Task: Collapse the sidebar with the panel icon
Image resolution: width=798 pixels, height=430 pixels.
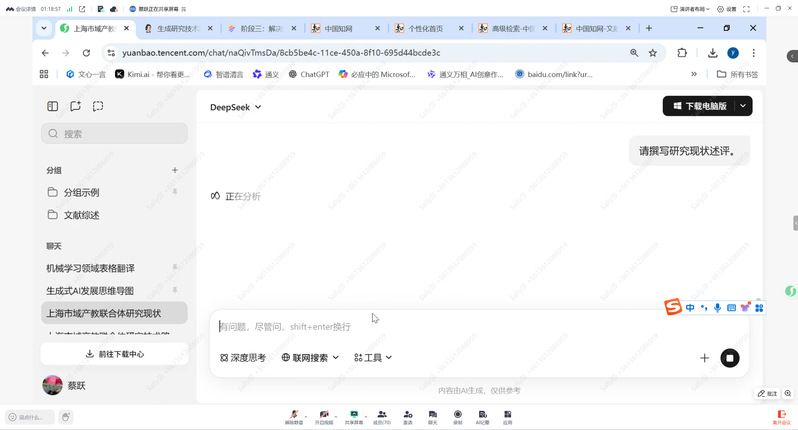Action: click(53, 106)
